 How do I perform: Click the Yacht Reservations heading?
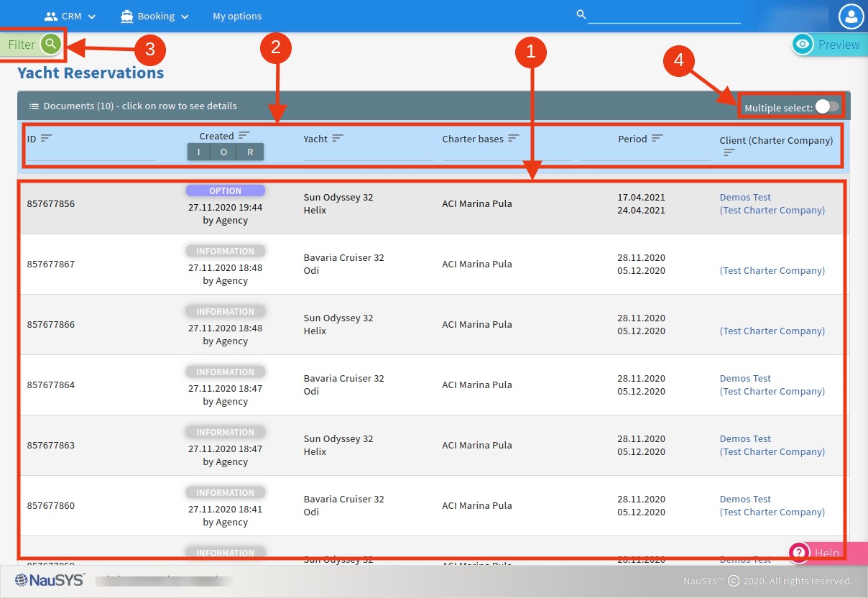tap(91, 73)
